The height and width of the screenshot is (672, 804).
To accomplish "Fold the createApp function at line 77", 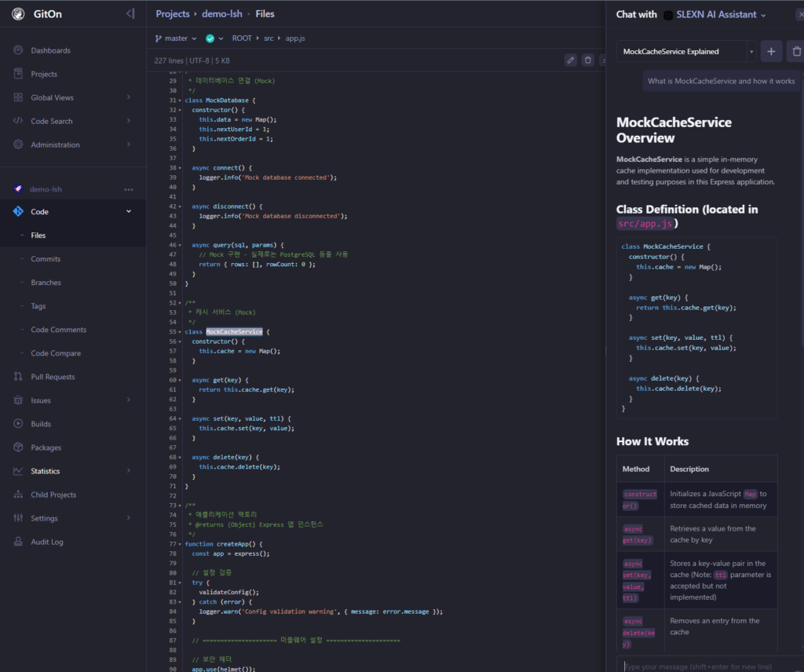I will (x=181, y=544).
